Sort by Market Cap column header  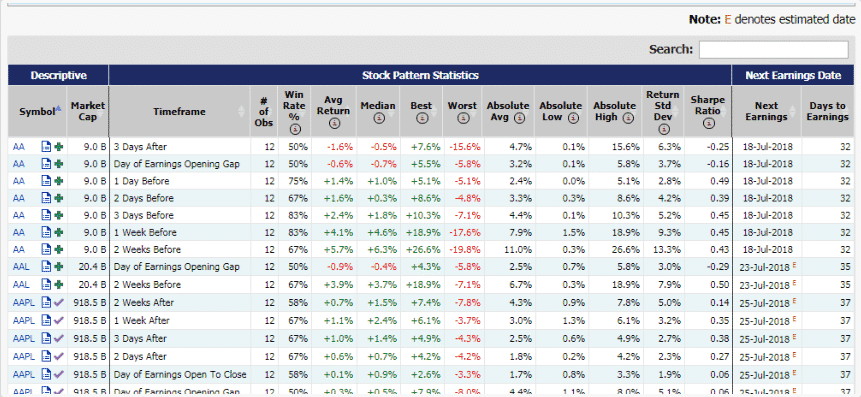click(88, 111)
